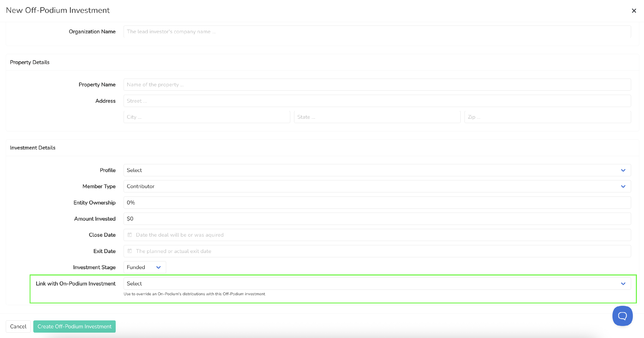This screenshot has height=338, width=644.
Task: Focus the City input field
Action: 207,117
